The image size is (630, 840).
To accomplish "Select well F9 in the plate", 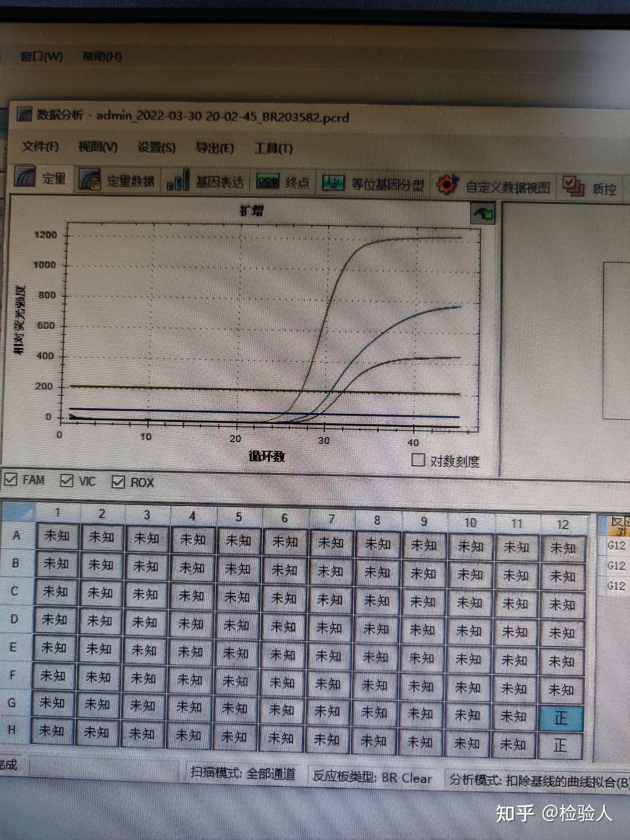I will click(x=421, y=686).
